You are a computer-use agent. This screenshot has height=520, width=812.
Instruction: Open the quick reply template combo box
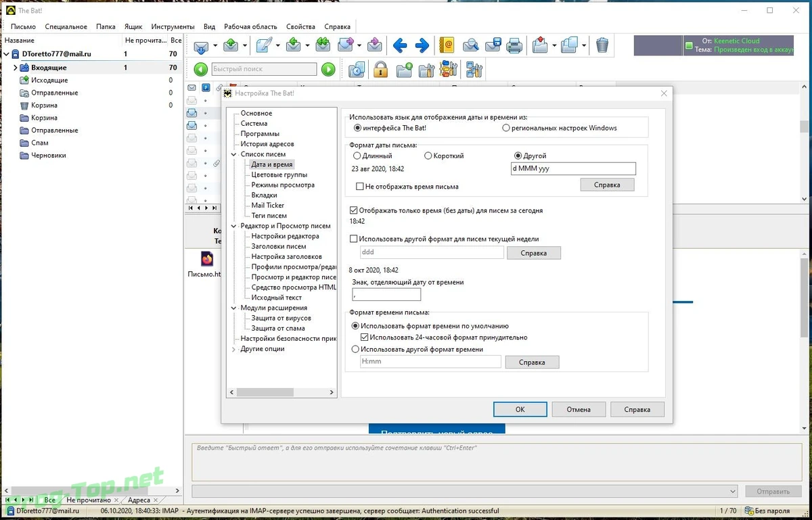[x=465, y=492]
